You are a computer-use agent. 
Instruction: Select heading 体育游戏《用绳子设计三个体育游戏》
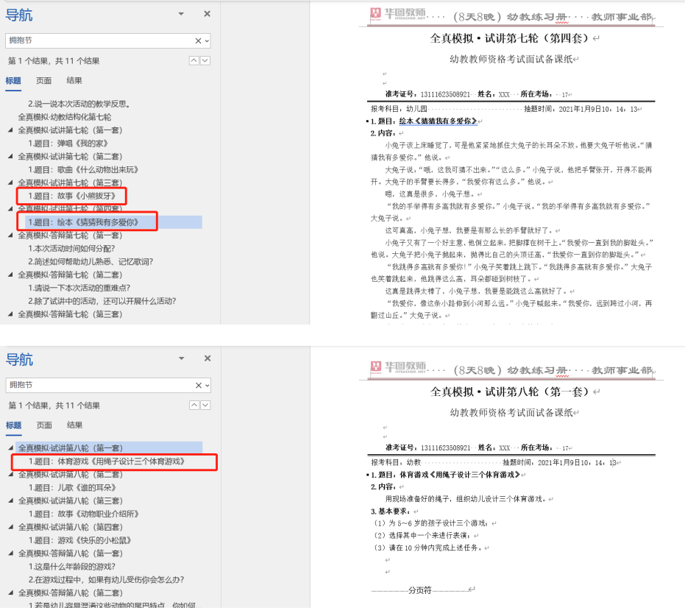105,461
